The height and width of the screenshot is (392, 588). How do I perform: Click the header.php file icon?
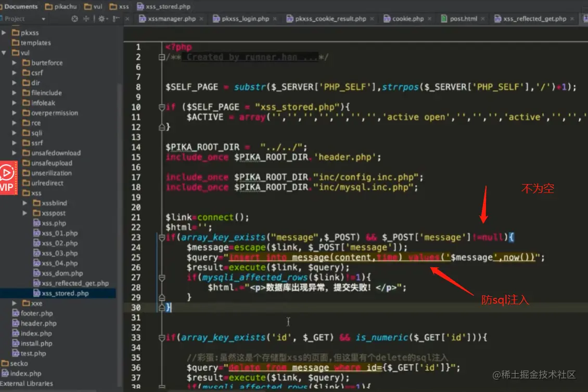[x=16, y=323]
